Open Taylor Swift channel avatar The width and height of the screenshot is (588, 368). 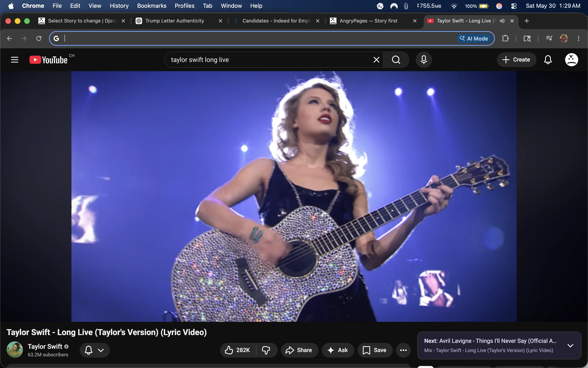14,350
